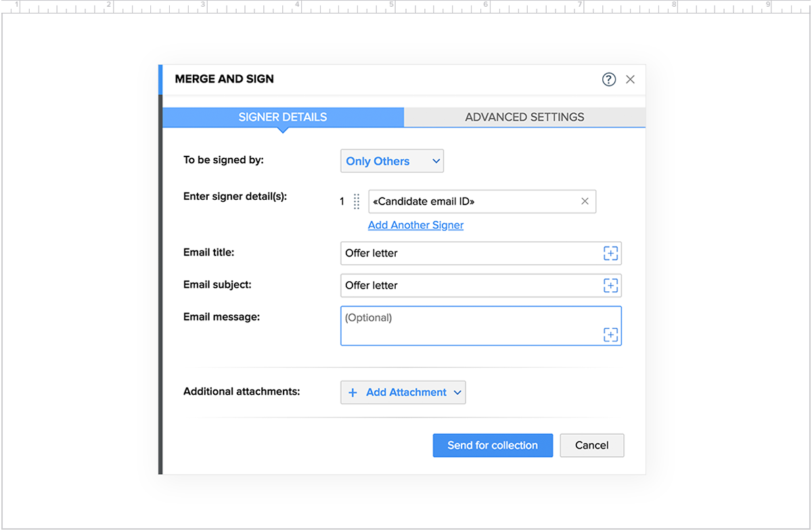This screenshot has height=531, width=812.
Task: Click the Cancel button
Action: [x=591, y=445]
